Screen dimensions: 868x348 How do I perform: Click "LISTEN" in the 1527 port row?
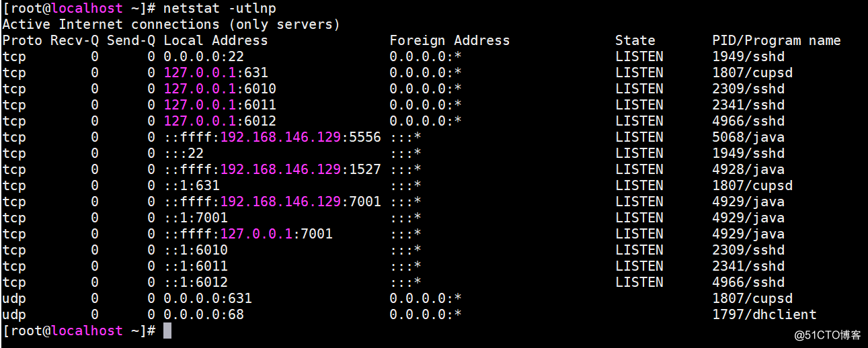pyautogui.click(x=639, y=170)
